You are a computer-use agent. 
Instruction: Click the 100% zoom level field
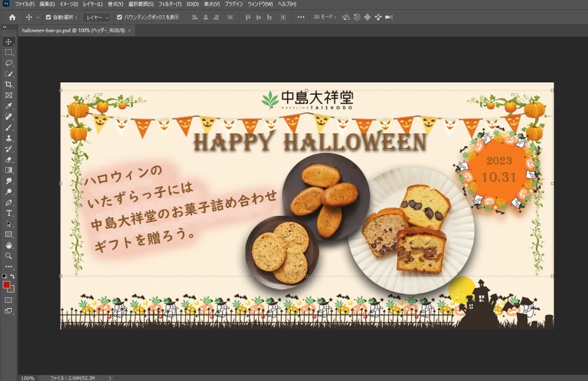pos(27,378)
